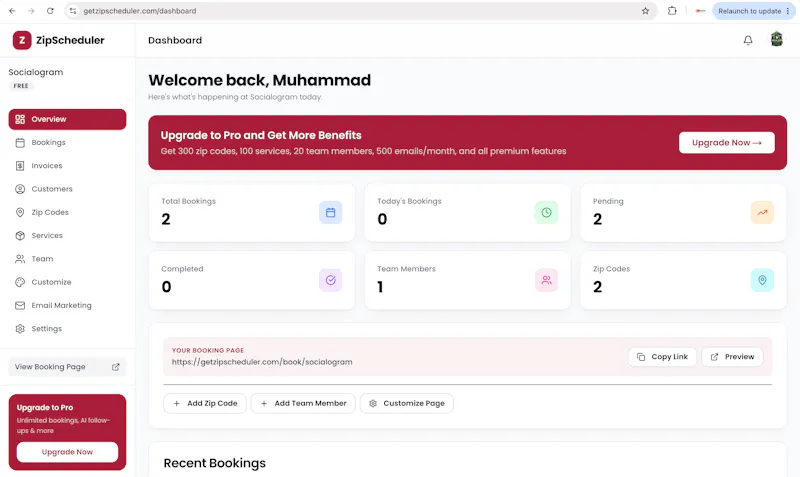Open Settings from the sidebar
800x477 pixels.
pos(67,329)
